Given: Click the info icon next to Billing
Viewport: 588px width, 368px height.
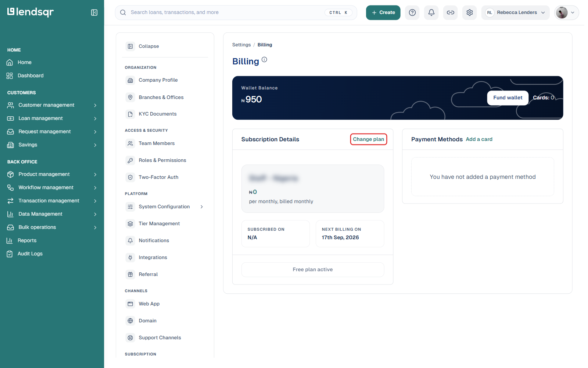Looking at the screenshot, I should [x=264, y=60].
